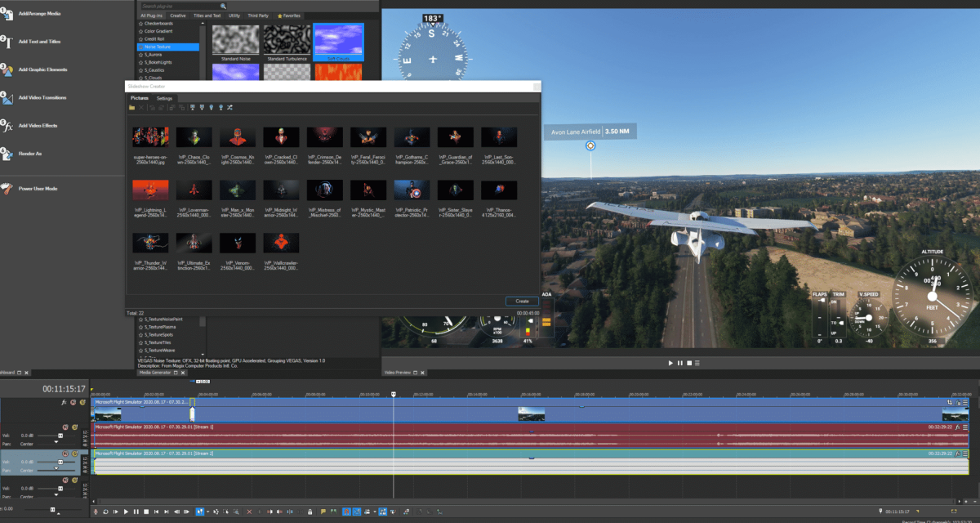This screenshot has width=980, height=523.
Task: Open the edit tool dropdown arrow in timeline toolbar
Action: (x=207, y=512)
